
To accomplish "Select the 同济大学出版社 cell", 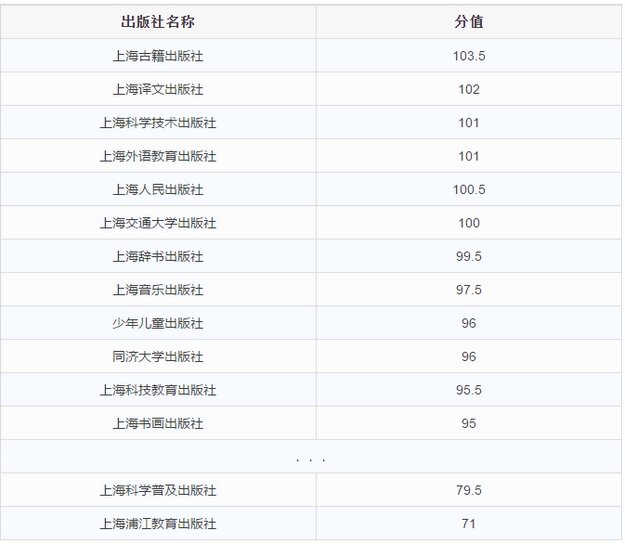I will click(158, 357).
